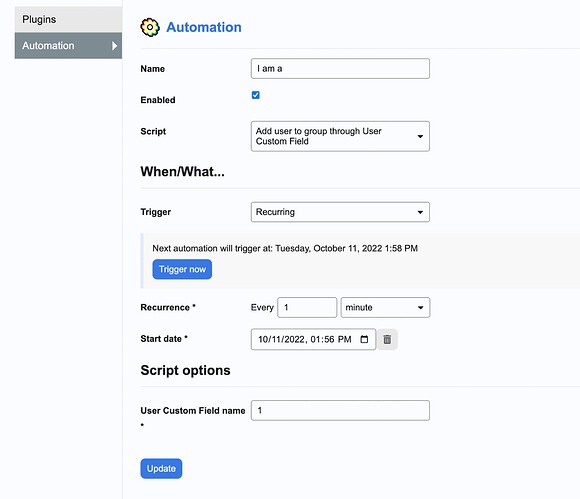Click the When/What... section heading
This screenshot has height=499, width=580.
tap(182, 172)
